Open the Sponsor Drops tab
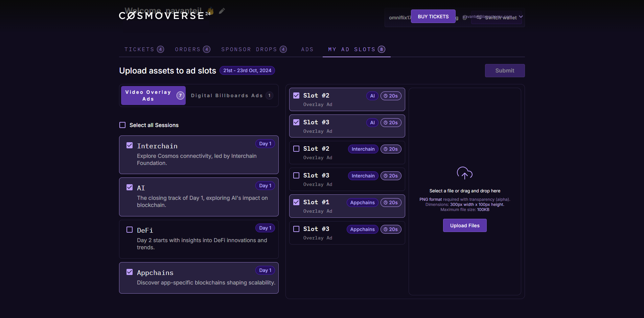Screen dimensions: 644x318 (254, 49)
